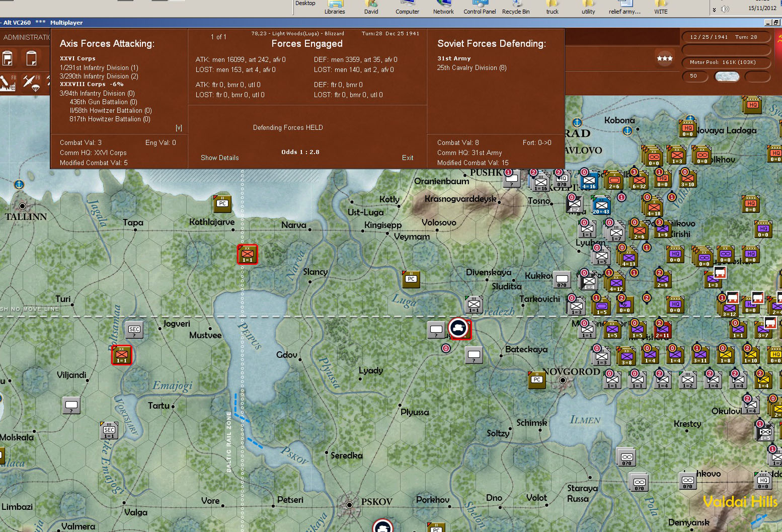Select the infantry counter above the Luga tank marker
This screenshot has height=532, width=782.
point(474,305)
